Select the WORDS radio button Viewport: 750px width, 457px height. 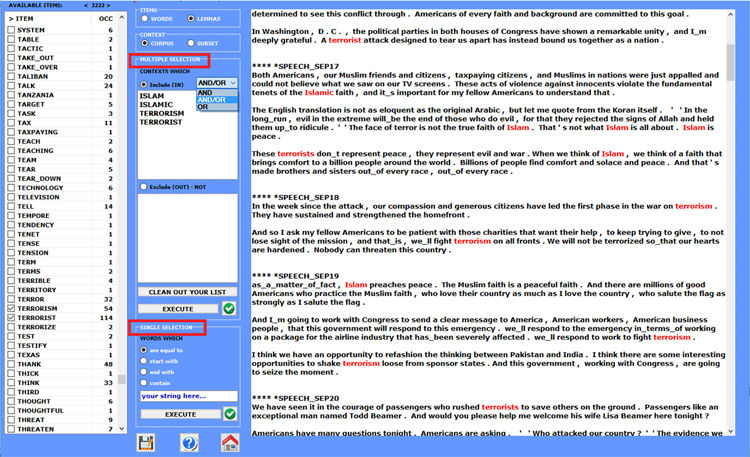coord(144,19)
